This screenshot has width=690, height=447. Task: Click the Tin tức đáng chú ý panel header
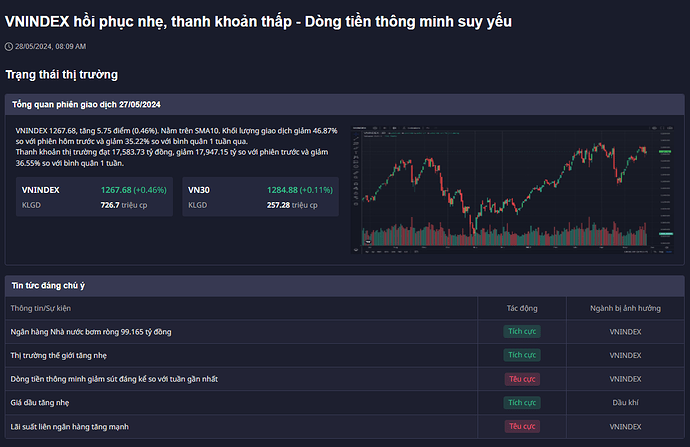pyautogui.click(x=55, y=286)
